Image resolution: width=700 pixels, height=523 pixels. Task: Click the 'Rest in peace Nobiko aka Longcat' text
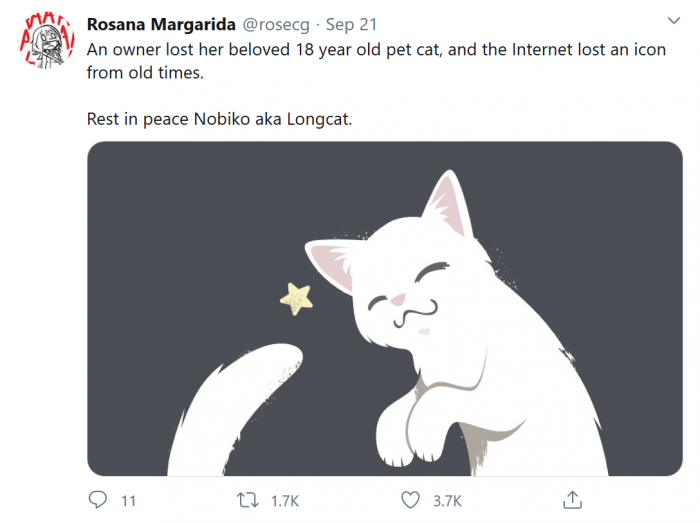click(220, 120)
